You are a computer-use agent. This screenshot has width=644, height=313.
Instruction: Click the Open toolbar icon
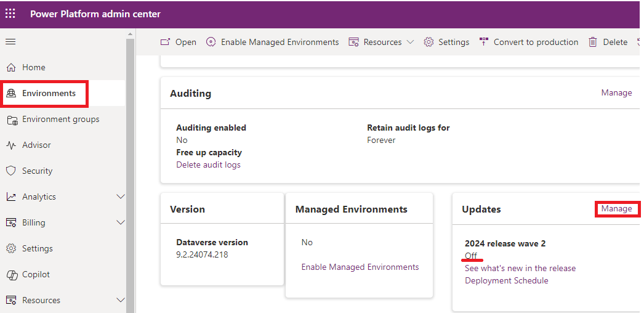165,42
